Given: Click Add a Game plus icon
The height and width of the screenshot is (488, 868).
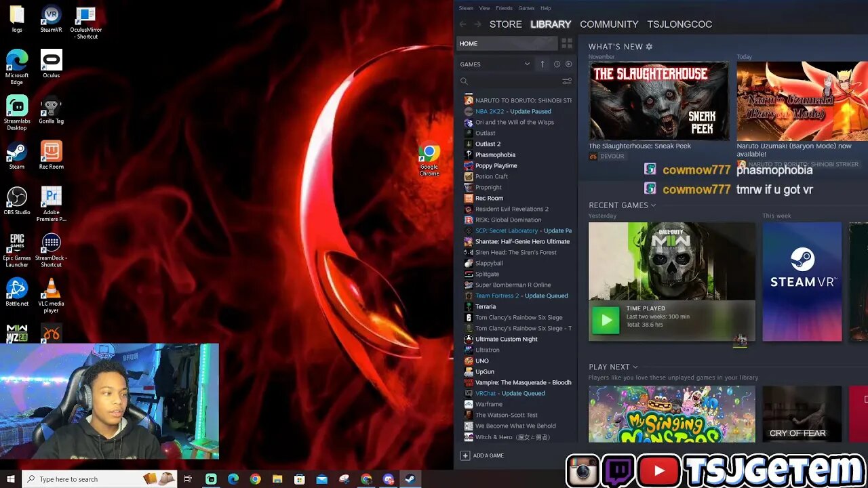Looking at the screenshot, I should tap(465, 455).
